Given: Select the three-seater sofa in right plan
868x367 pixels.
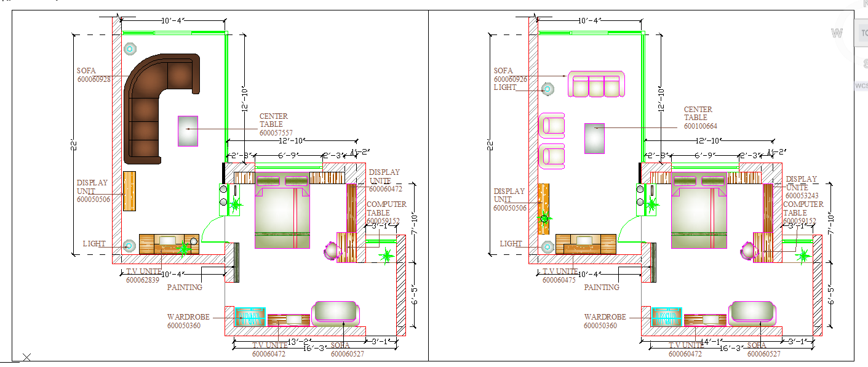Looking at the screenshot, I should tap(595, 84).
